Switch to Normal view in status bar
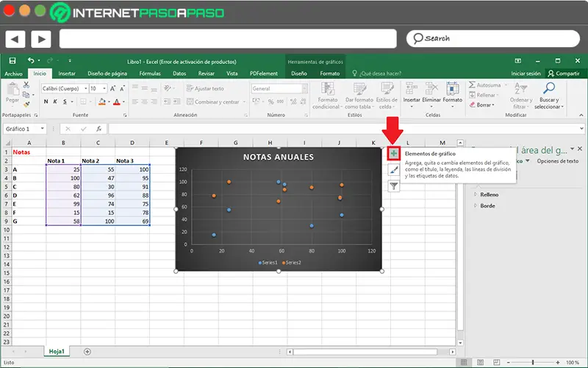 (x=464, y=362)
